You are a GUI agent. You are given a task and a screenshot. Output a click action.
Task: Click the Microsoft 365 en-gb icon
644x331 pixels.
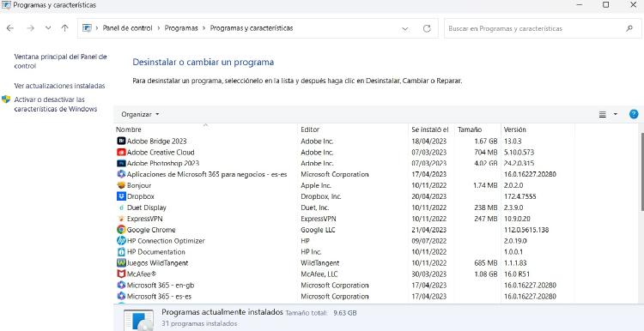(x=121, y=285)
